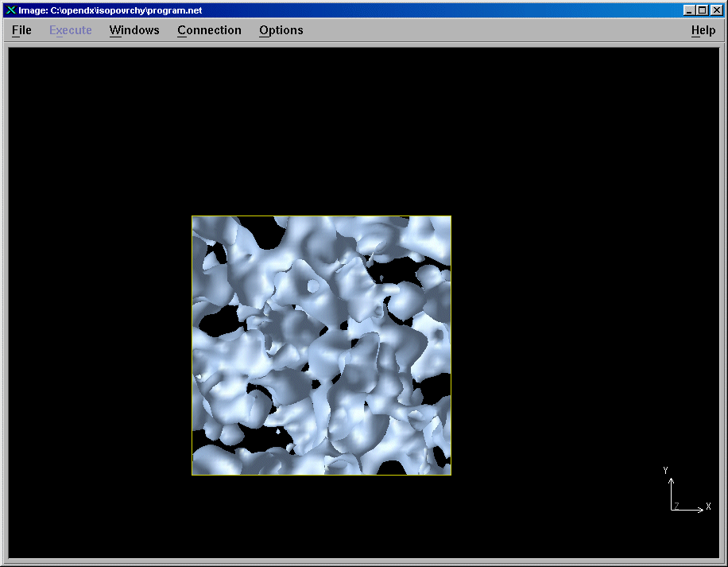
Task: Click the Y axis label on the triad
Action: [665, 470]
